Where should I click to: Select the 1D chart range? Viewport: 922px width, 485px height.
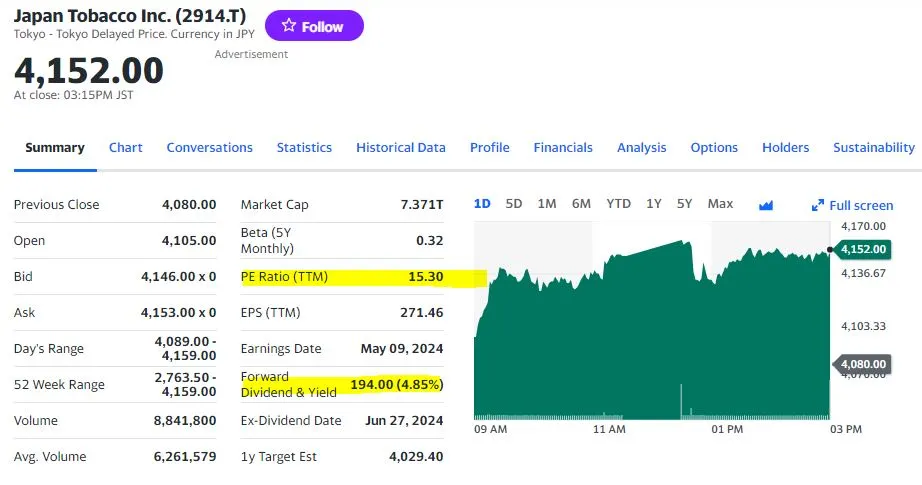482,203
